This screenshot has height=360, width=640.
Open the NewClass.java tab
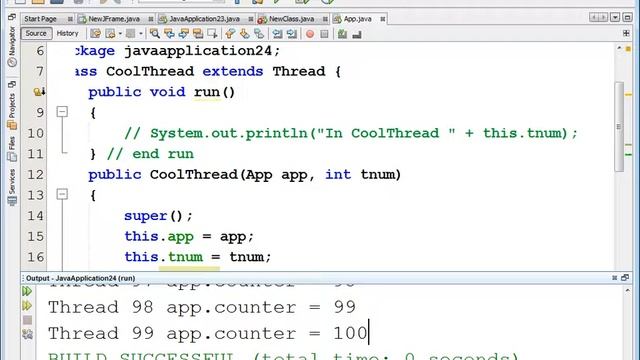(291, 19)
